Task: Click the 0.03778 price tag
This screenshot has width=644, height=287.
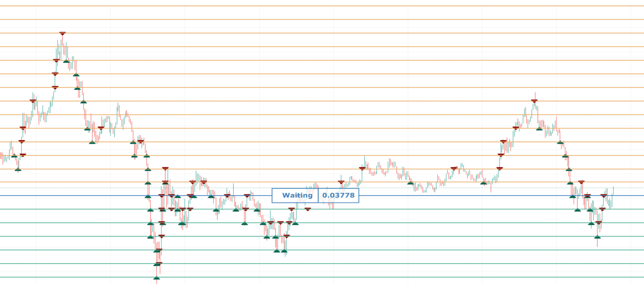Action: pyautogui.click(x=338, y=196)
